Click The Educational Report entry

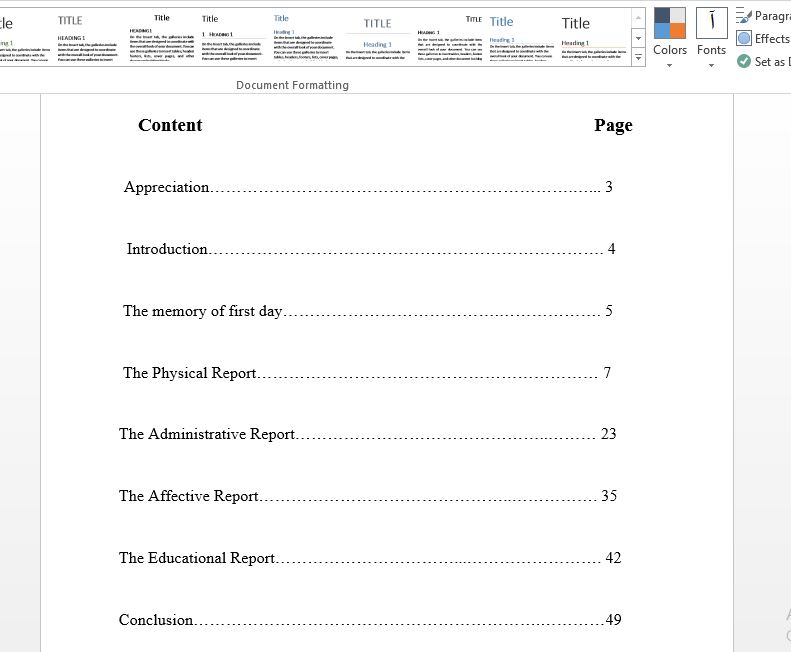(x=197, y=558)
